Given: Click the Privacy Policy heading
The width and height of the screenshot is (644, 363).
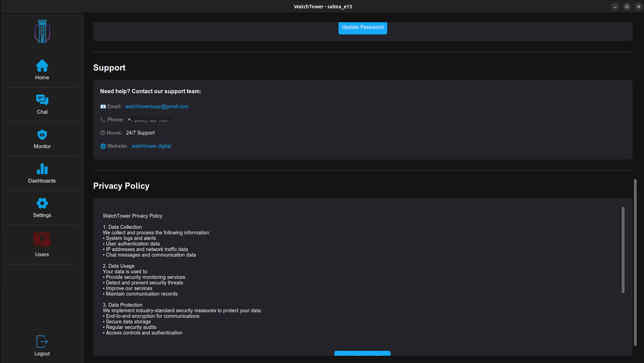Looking at the screenshot, I should tap(121, 186).
